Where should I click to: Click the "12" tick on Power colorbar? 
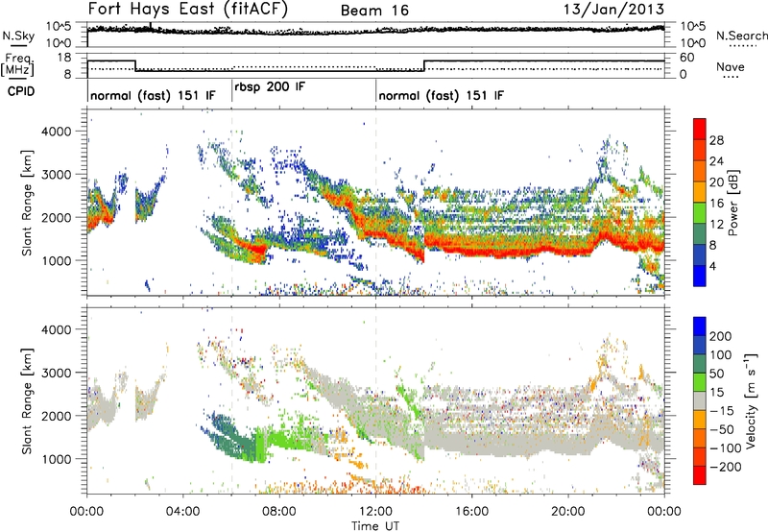[x=716, y=224]
